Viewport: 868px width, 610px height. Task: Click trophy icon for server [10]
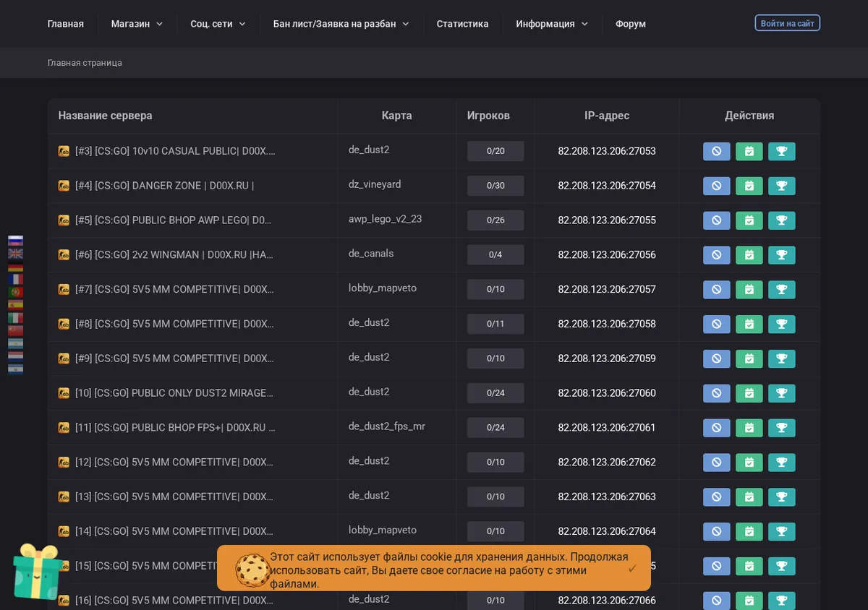click(x=781, y=393)
